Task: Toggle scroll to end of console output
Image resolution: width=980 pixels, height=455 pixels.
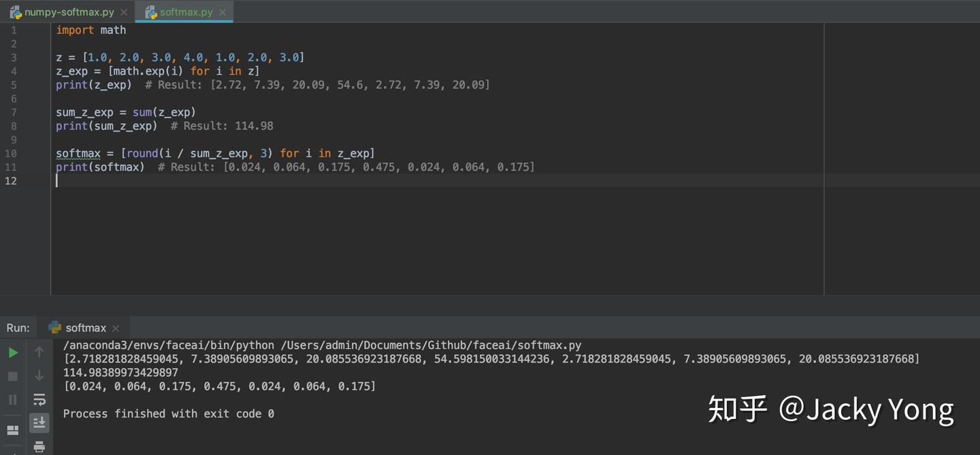Action: click(x=39, y=423)
